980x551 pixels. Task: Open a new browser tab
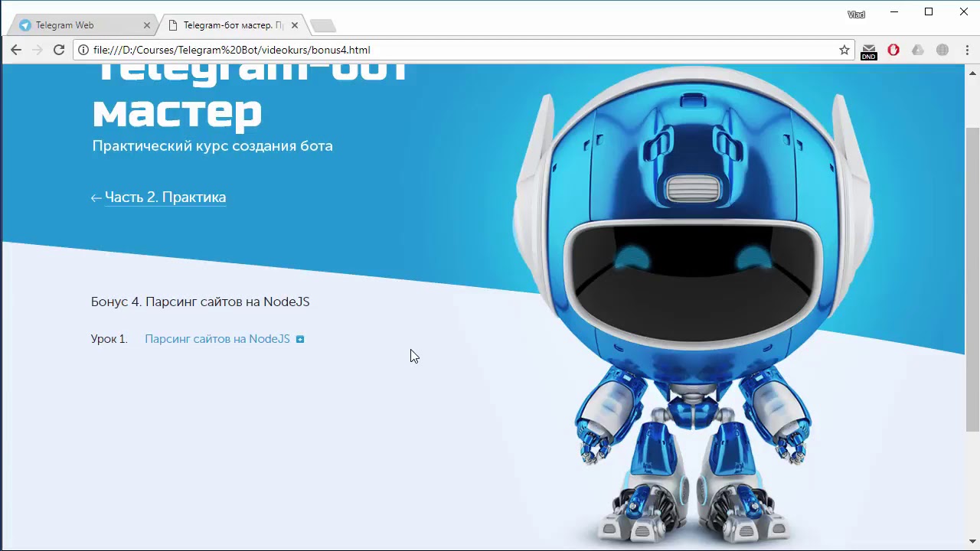323,26
